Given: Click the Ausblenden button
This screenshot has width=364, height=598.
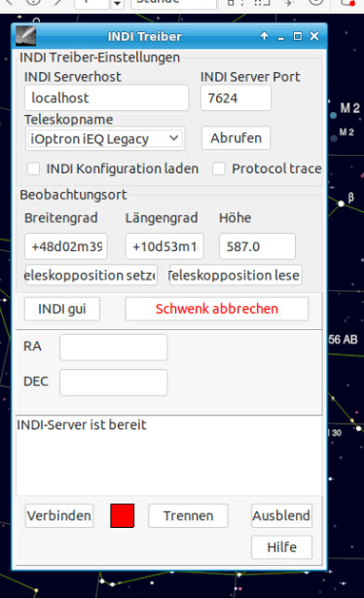Looking at the screenshot, I should (281, 516).
